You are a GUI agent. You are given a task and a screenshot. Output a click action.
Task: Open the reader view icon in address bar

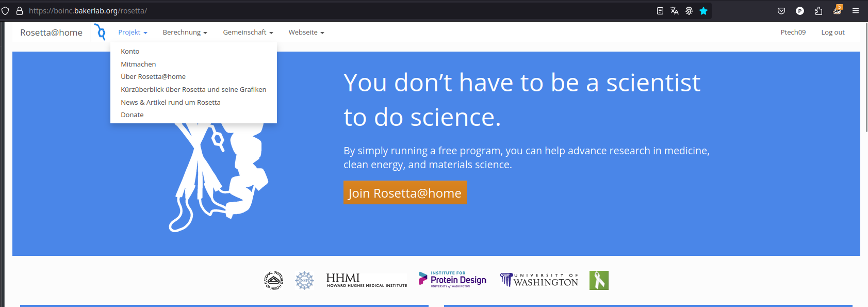click(x=660, y=11)
